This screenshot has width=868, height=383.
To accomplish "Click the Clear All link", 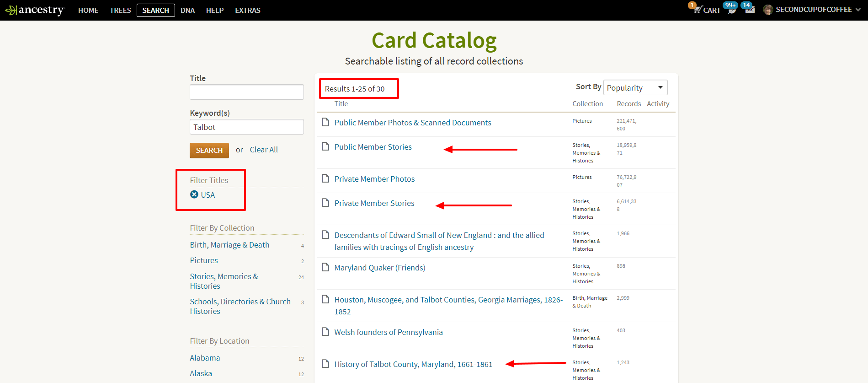I will click(x=264, y=150).
